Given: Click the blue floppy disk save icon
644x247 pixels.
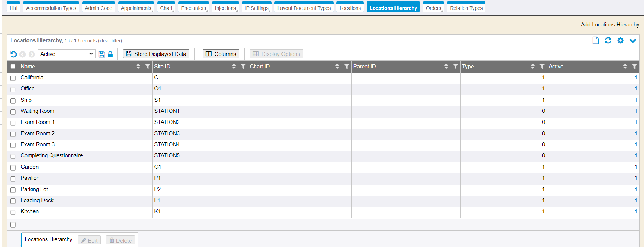Looking at the screenshot, I should 102,54.
